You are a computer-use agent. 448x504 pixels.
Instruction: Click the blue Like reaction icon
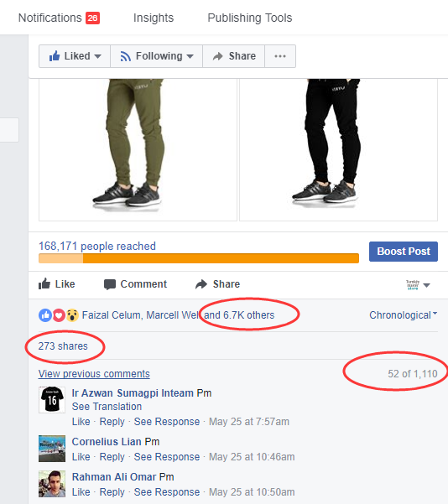(45, 315)
